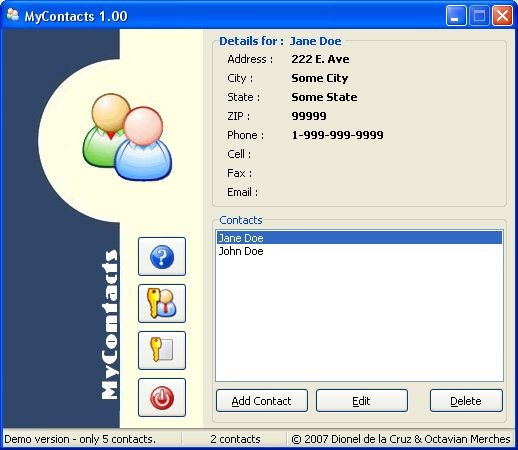Click '2 contacts' in status bar
The image size is (518, 450).
[235, 439]
